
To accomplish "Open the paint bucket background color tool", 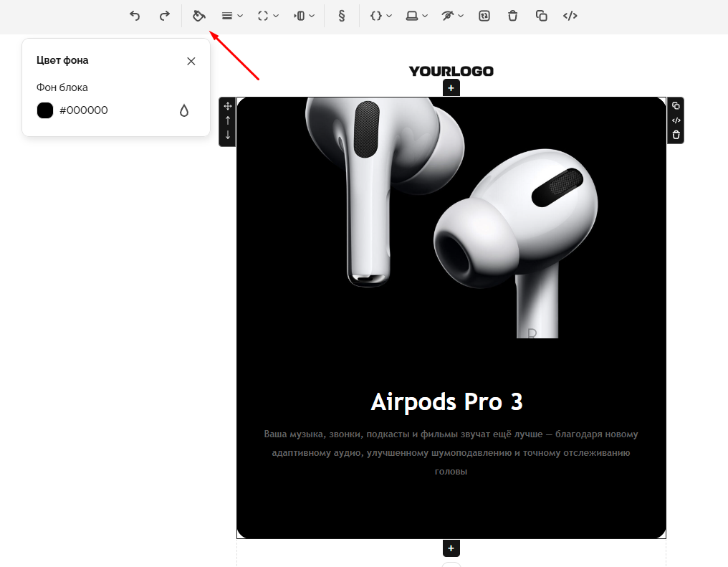I will 199,16.
